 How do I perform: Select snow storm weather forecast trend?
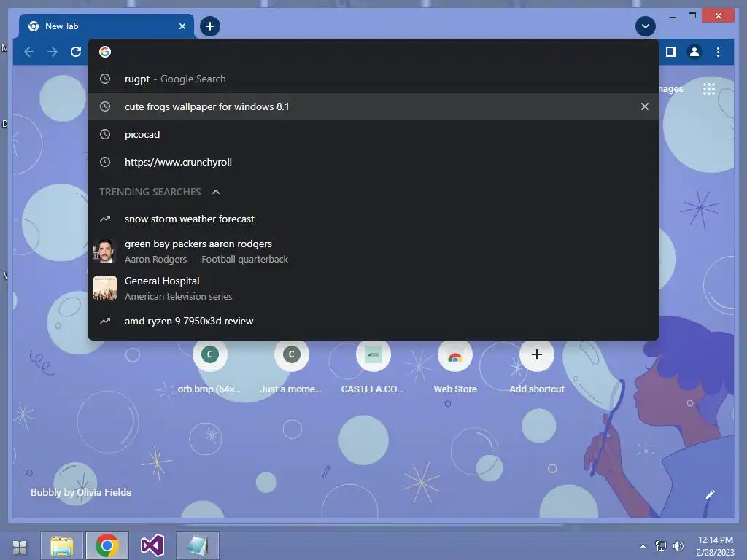pyautogui.click(x=373, y=219)
